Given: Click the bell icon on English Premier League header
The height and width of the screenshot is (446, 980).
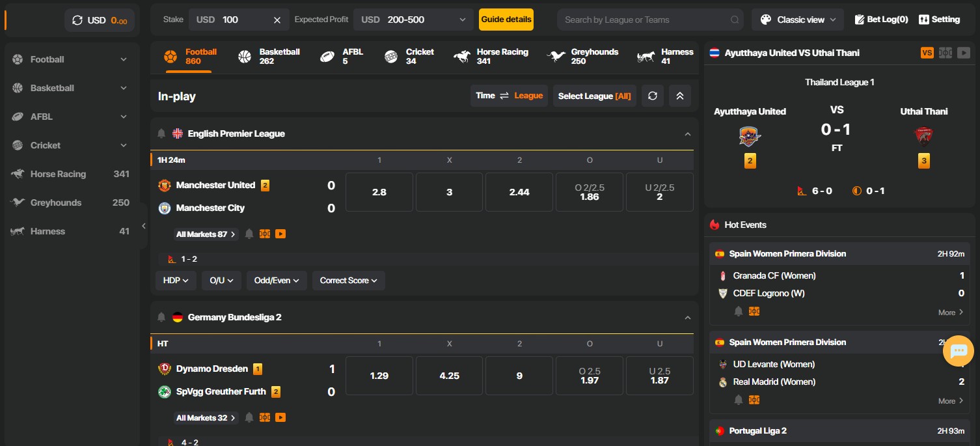Looking at the screenshot, I should [x=161, y=133].
